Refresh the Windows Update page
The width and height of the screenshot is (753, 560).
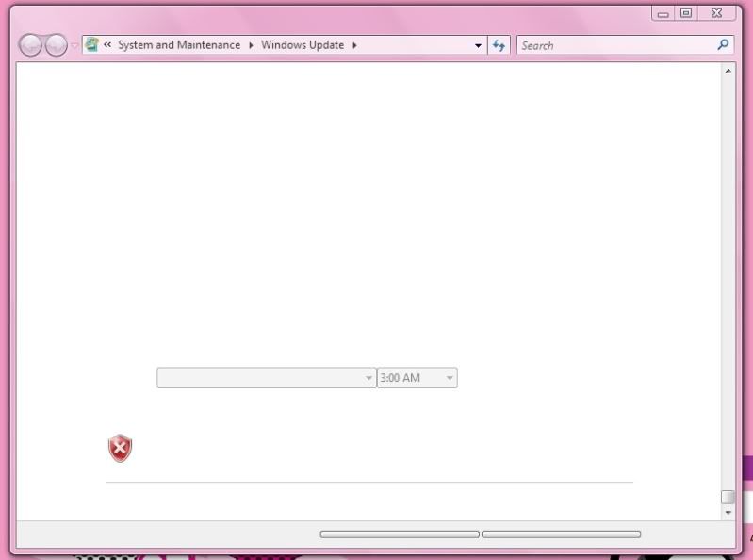coord(499,45)
